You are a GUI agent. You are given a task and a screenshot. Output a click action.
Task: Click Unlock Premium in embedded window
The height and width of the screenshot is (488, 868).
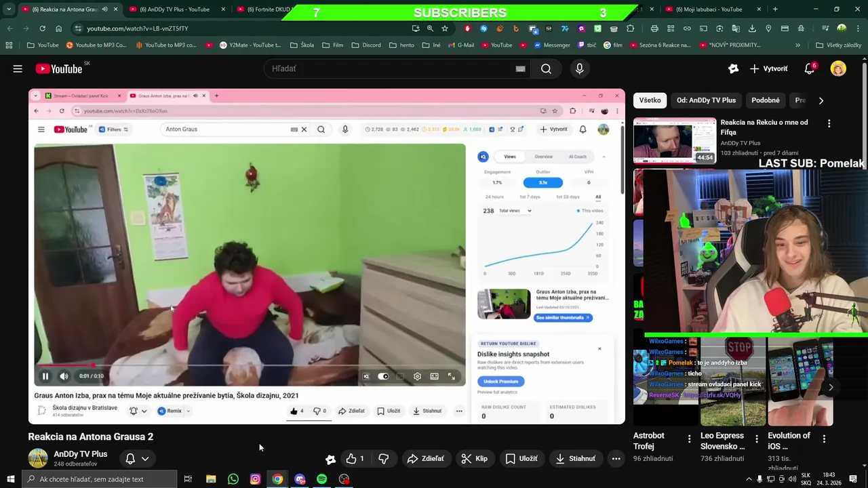501,382
